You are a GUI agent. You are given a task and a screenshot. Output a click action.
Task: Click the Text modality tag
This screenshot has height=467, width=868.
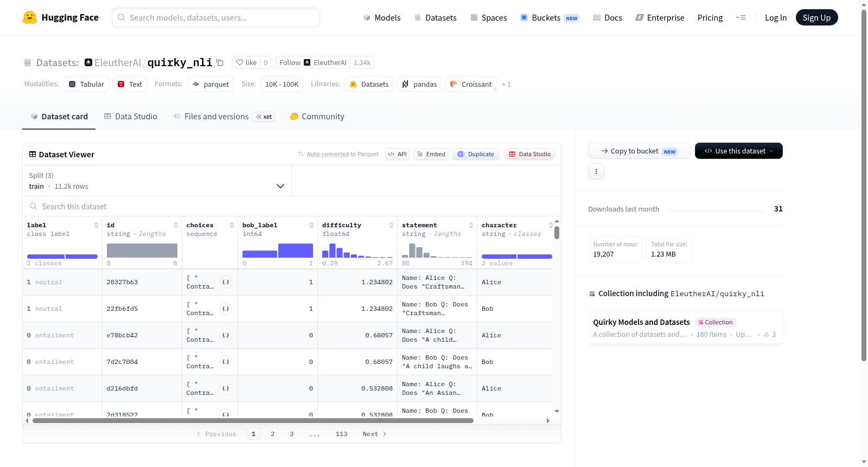pyautogui.click(x=130, y=84)
